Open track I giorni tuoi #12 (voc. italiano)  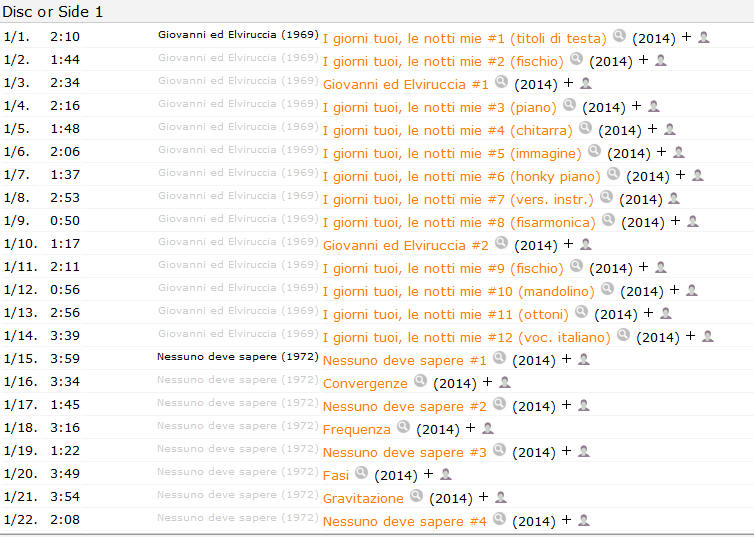[466, 337]
